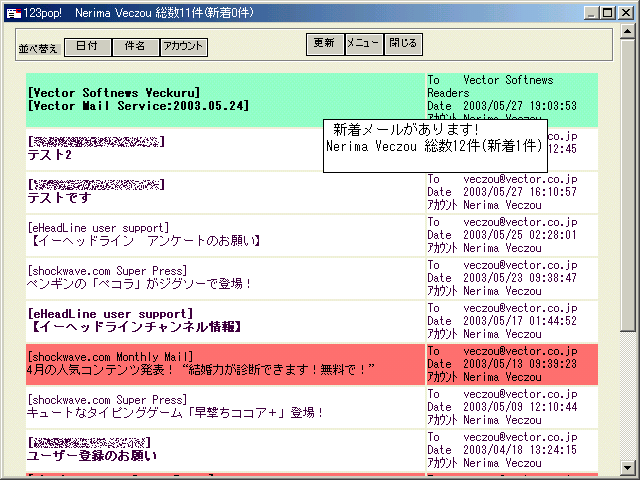Open the メニュー menu button

point(364,44)
